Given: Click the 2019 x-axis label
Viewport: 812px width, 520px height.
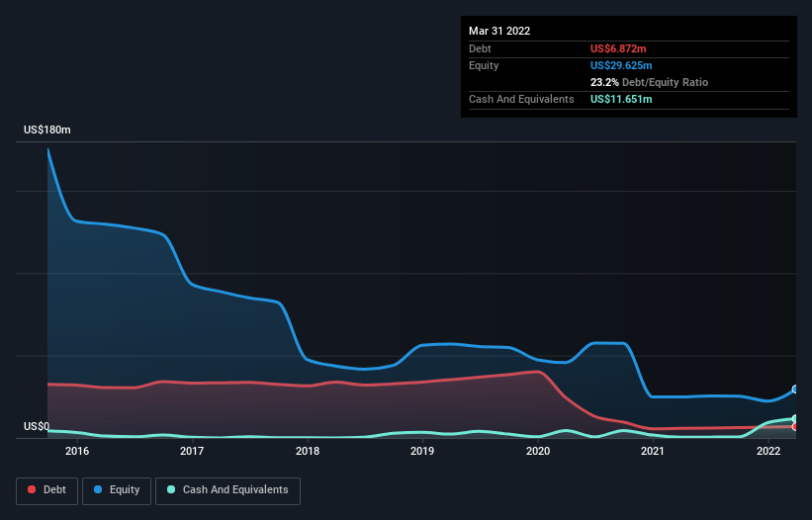Looking at the screenshot, I should tap(422, 451).
